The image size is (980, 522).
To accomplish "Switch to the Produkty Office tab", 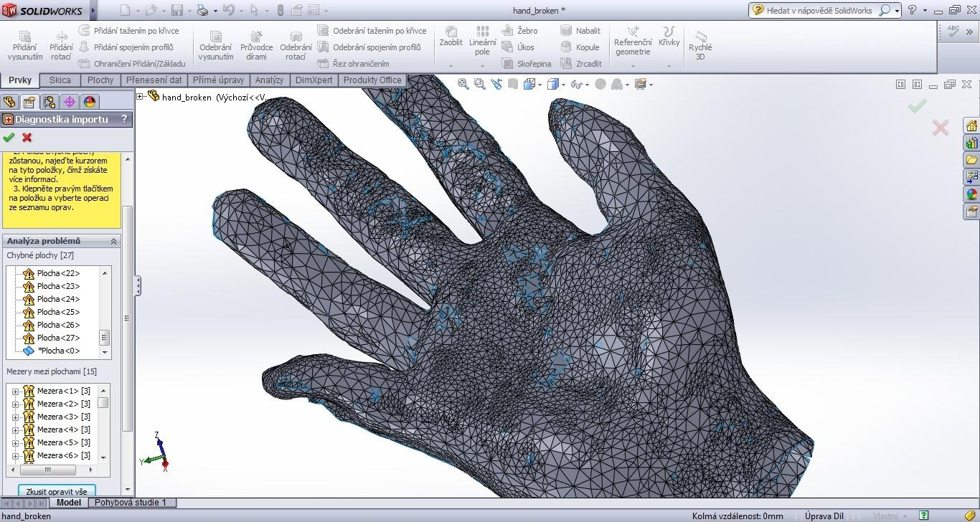I will click(x=372, y=80).
